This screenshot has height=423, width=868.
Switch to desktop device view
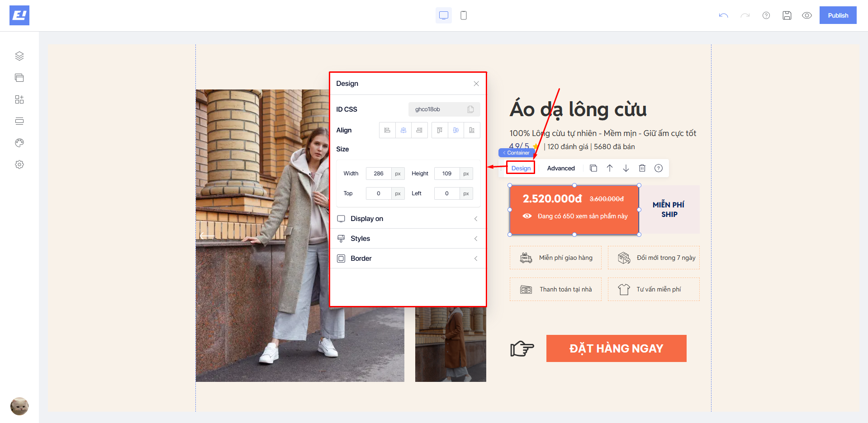point(444,15)
